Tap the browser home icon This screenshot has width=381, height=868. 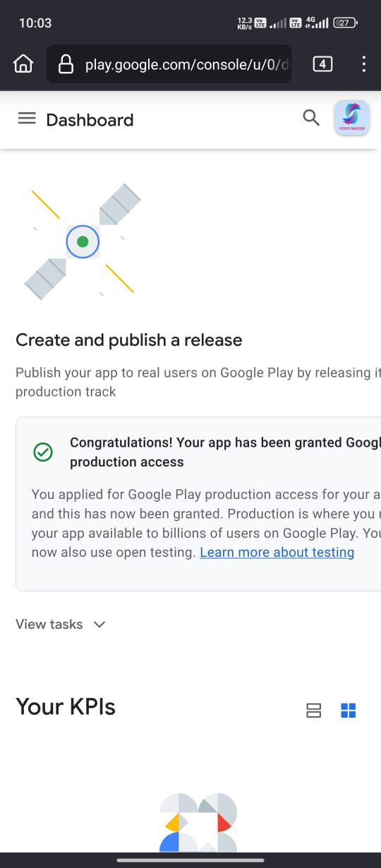pos(23,65)
